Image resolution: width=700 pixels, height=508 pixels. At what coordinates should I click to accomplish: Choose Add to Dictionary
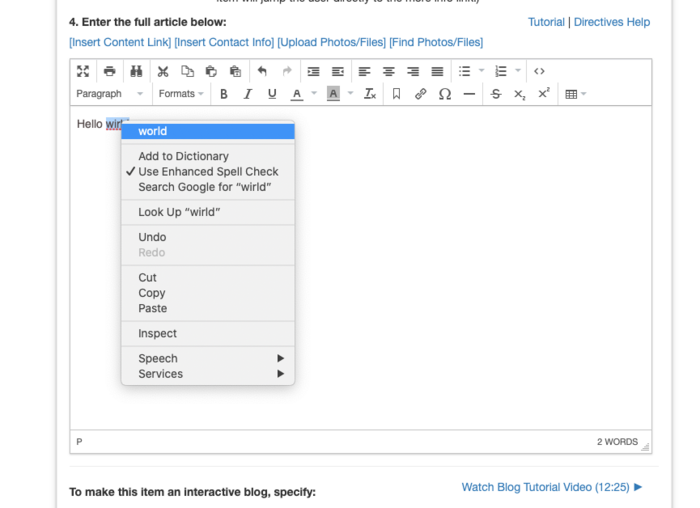208,156
